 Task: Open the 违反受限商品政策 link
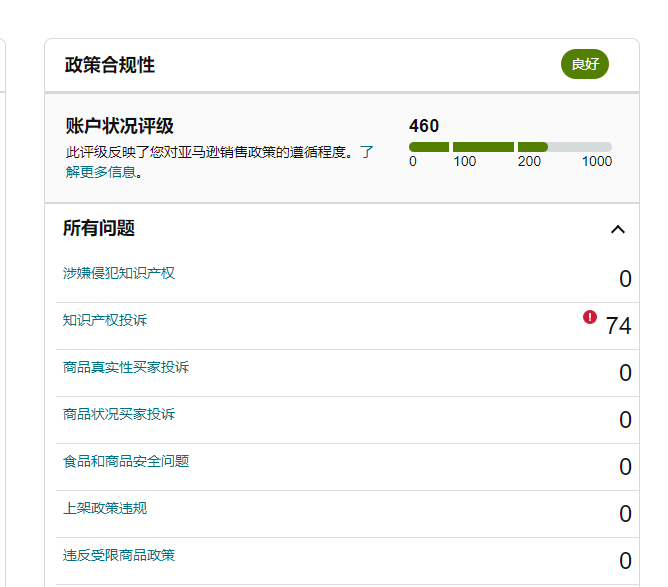[x=119, y=555]
